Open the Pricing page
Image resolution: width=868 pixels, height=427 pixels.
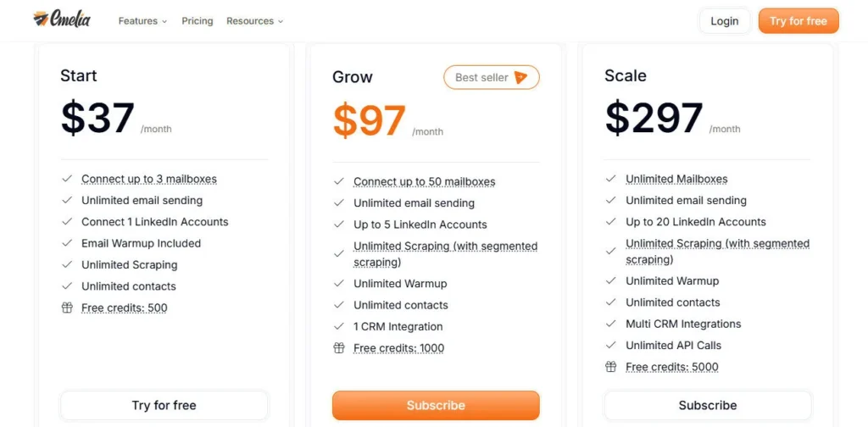coord(198,21)
